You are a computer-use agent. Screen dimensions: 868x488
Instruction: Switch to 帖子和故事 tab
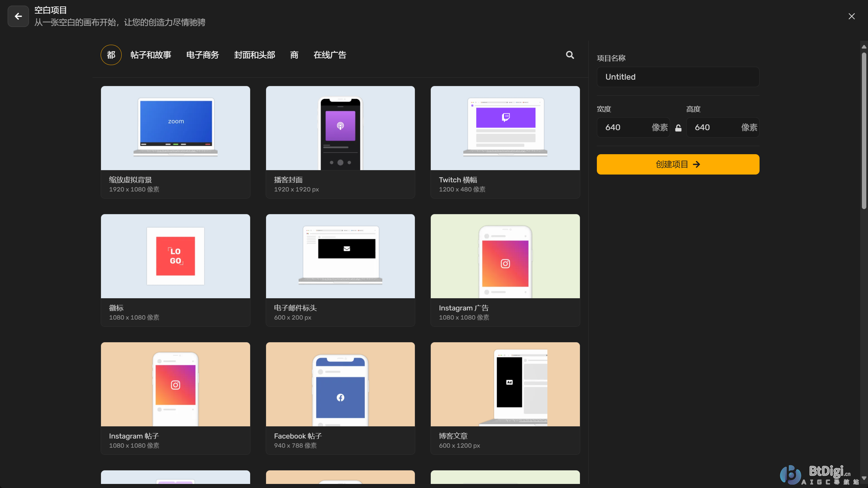point(151,55)
